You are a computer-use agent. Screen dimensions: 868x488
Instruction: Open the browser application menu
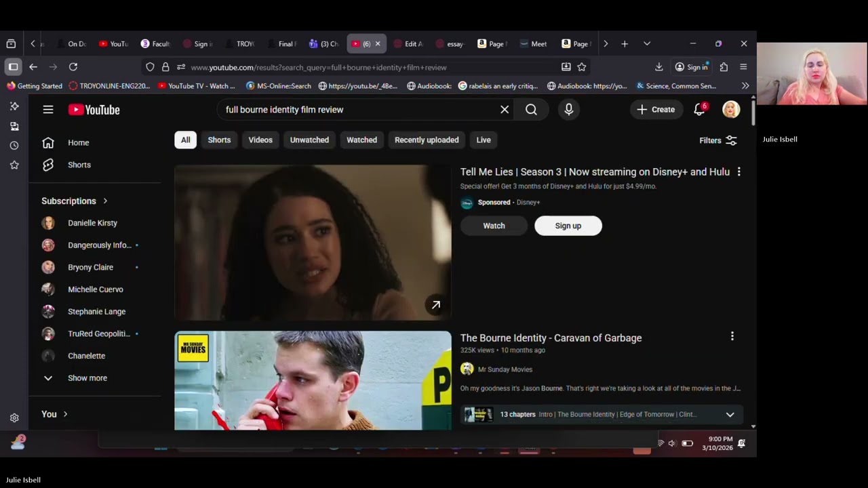pyautogui.click(x=743, y=67)
